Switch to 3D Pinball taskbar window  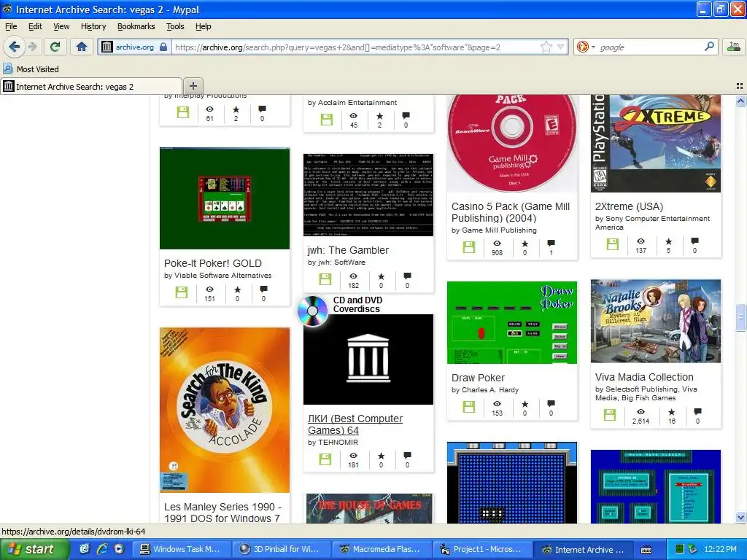tap(281, 549)
